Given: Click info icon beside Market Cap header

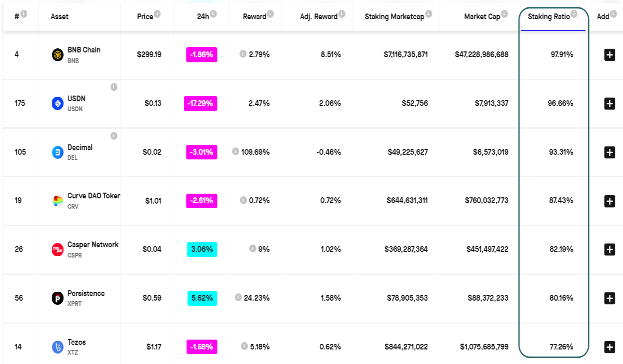Looking at the screenshot, I should click(x=504, y=14).
